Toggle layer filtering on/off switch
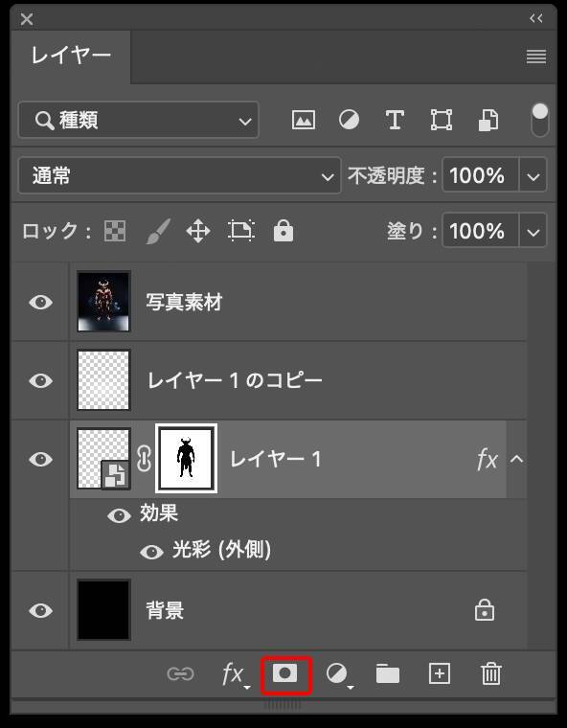 pos(539,120)
